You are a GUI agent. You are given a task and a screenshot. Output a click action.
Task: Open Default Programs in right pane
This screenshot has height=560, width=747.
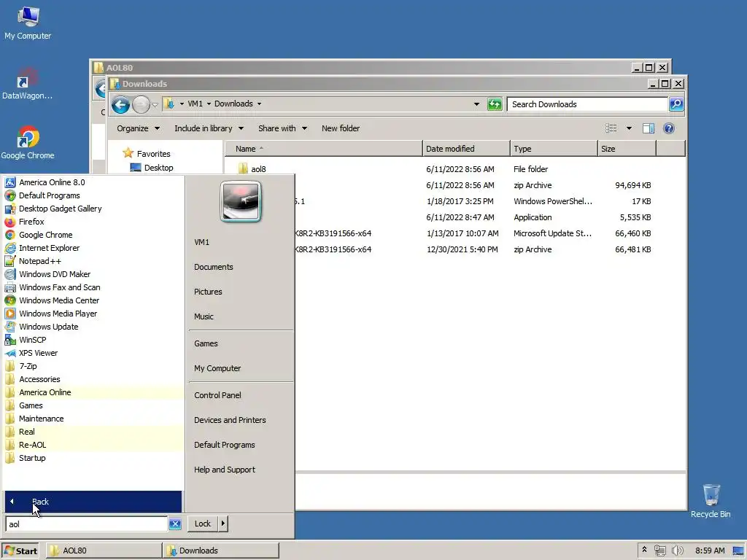tap(225, 445)
